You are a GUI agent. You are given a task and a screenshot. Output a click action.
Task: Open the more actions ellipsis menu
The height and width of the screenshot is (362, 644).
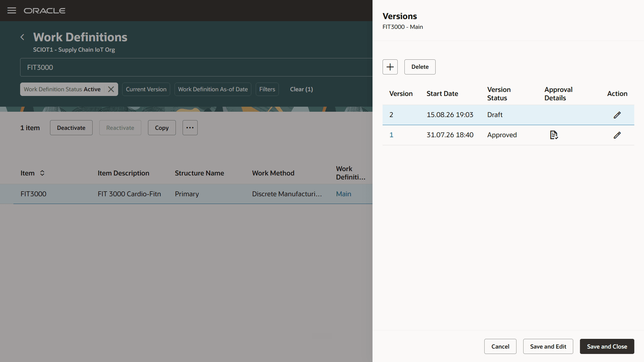(x=190, y=128)
